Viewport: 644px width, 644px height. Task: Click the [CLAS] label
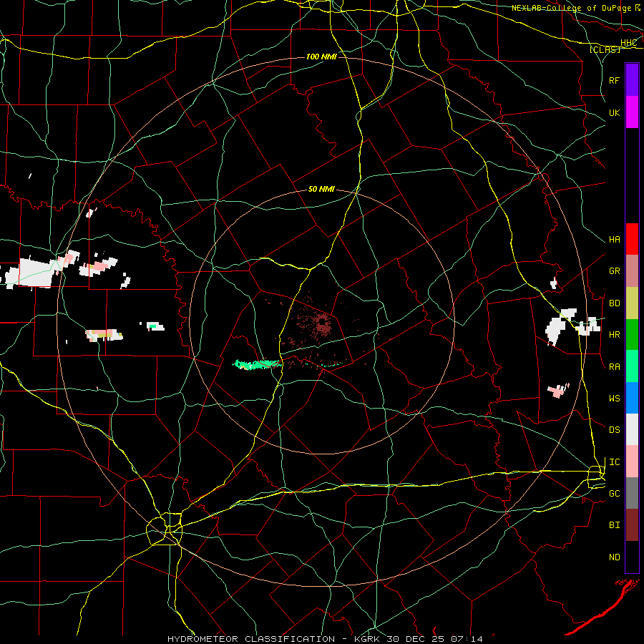pos(605,49)
